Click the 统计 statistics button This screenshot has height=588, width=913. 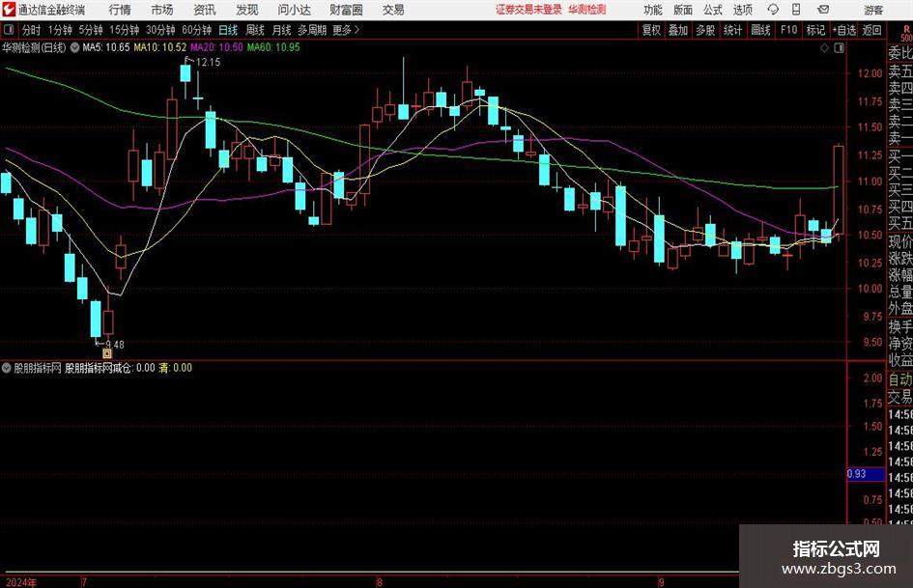tap(732, 30)
